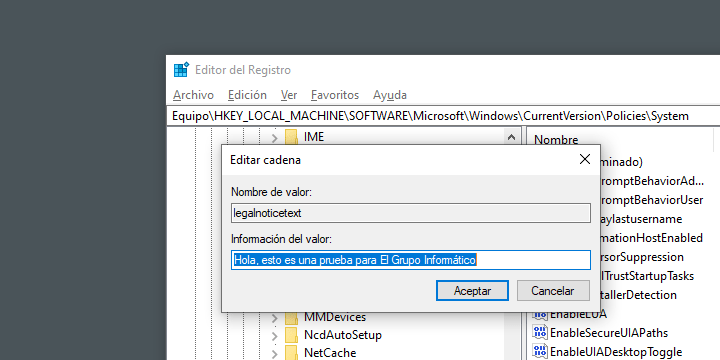Viewport: 720px width, 360px height.
Task: Select the NcdAutoSetup tree item
Action: tap(343, 335)
